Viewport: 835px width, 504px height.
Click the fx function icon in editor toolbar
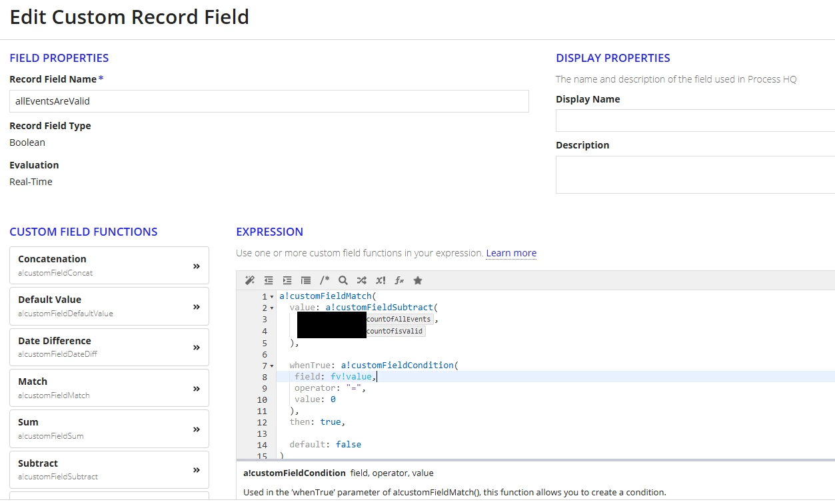[399, 280]
